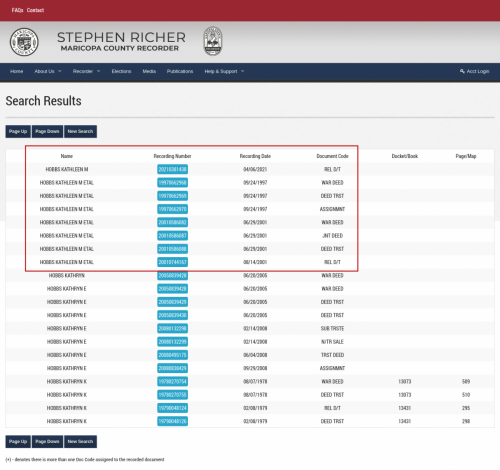
Task: Open the TRST DEED recording dated 06/04/2008
Action: [172, 355]
